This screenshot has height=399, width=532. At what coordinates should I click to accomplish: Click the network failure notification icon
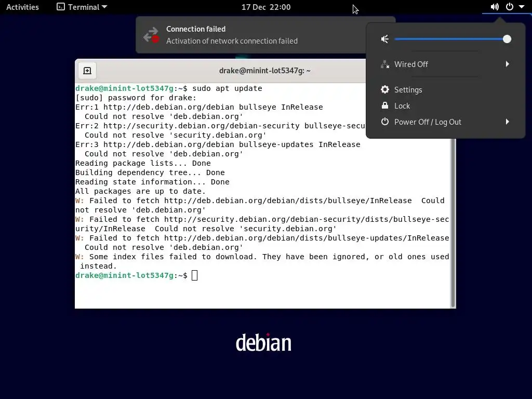(x=151, y=35)
